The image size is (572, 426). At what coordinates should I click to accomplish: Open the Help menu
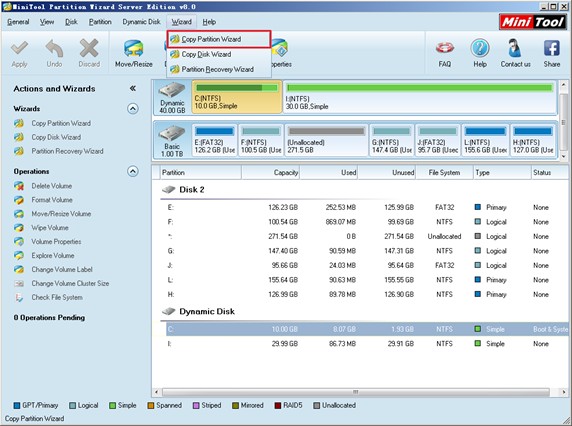click(x=209, y=22)
